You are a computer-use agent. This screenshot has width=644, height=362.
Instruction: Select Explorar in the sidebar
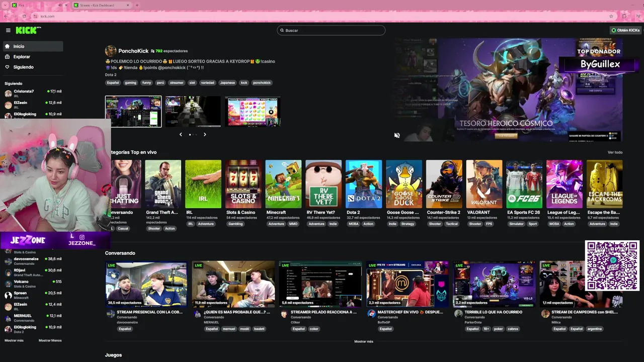(33, 57)
